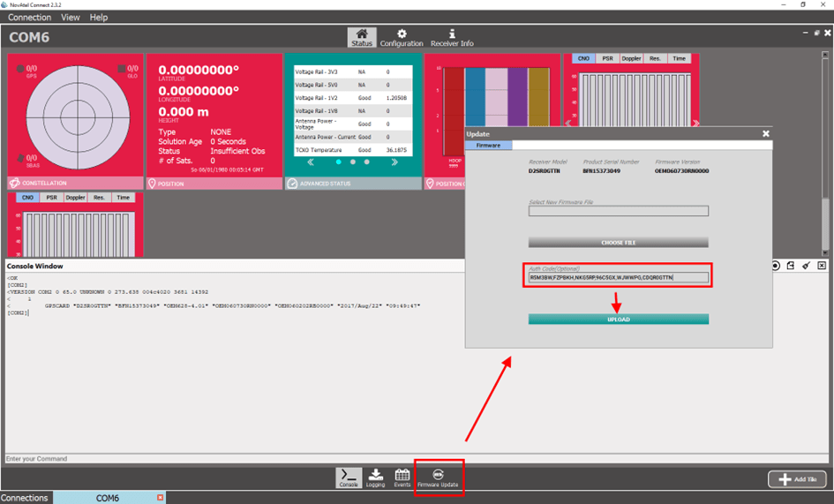This screenshot has width=834, height=504.
Task: Open the View menu
Action: (x=71, y=17)
